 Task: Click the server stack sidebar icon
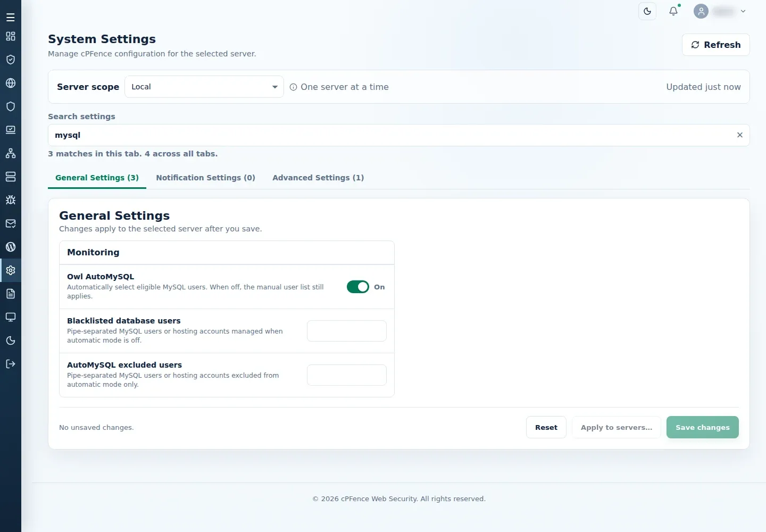pos(11,177)
